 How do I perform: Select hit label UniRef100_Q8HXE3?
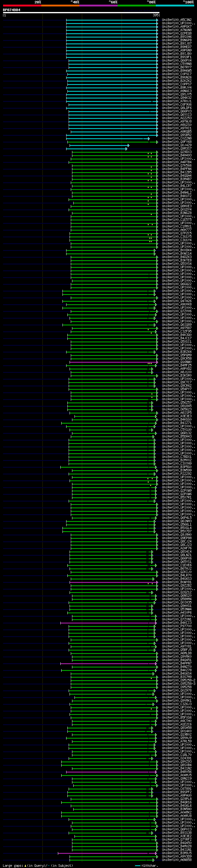click(177, 206)
